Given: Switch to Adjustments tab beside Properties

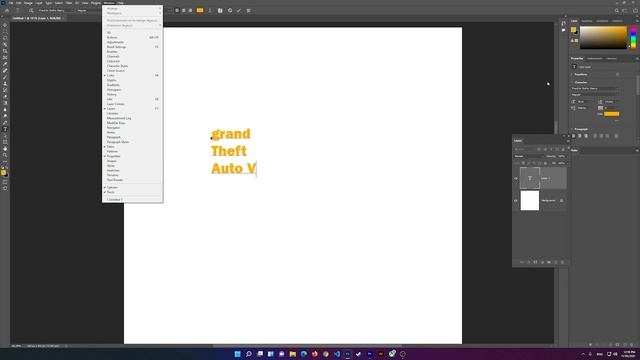Looking at the screenshot, I should (595, 58).
